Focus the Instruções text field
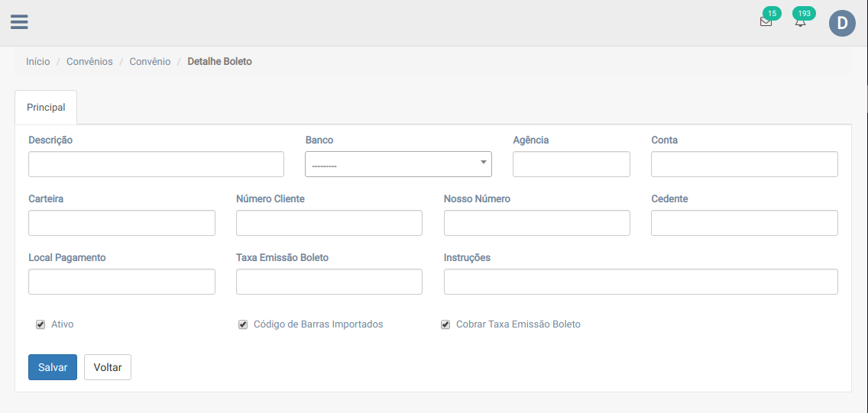Screen dimensions: 868x413 [x=640, y=282]
